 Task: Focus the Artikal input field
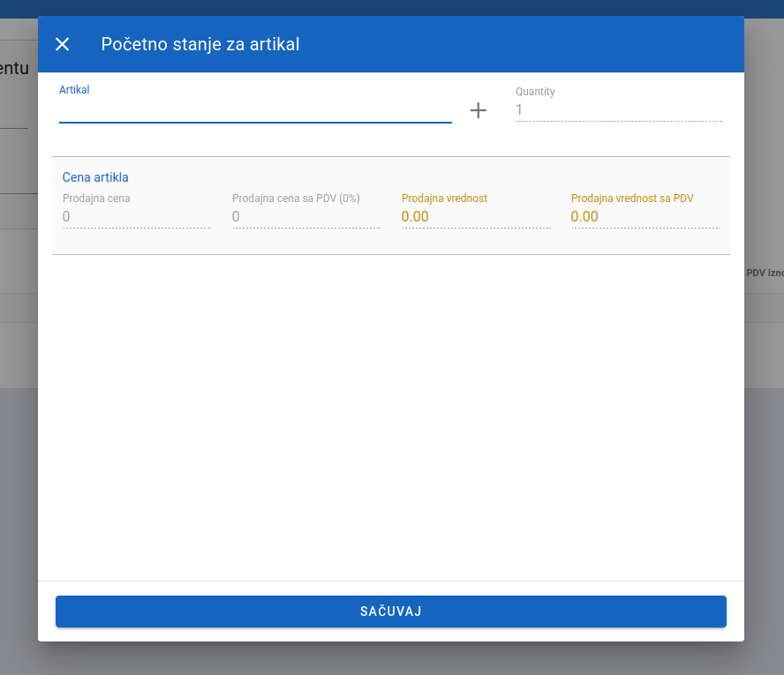(254, 111)
